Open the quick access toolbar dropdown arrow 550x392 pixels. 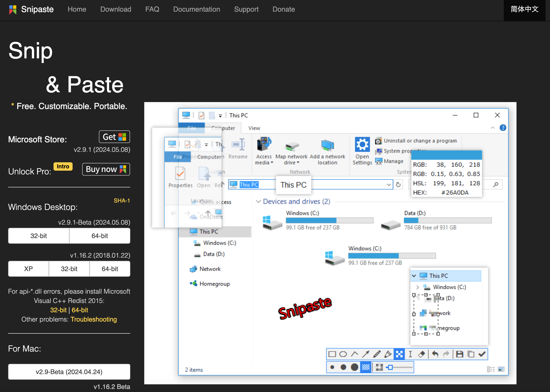pos(220,116)
